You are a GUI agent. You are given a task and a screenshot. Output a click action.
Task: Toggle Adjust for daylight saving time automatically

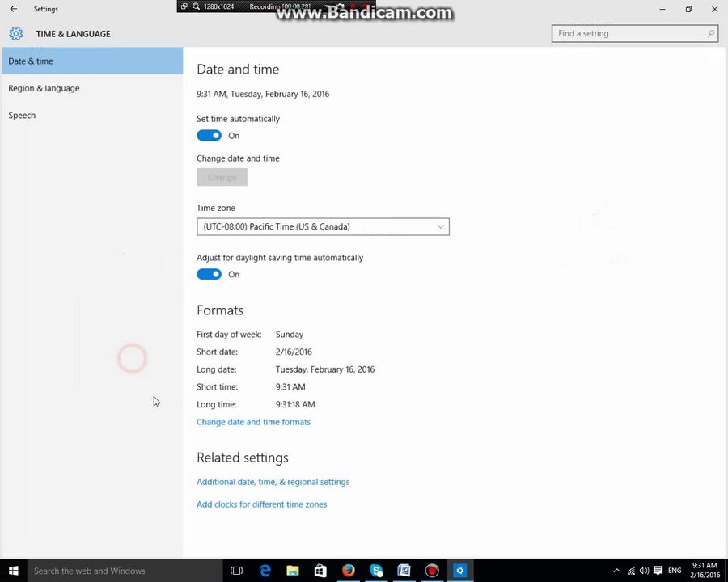point(209,274)
